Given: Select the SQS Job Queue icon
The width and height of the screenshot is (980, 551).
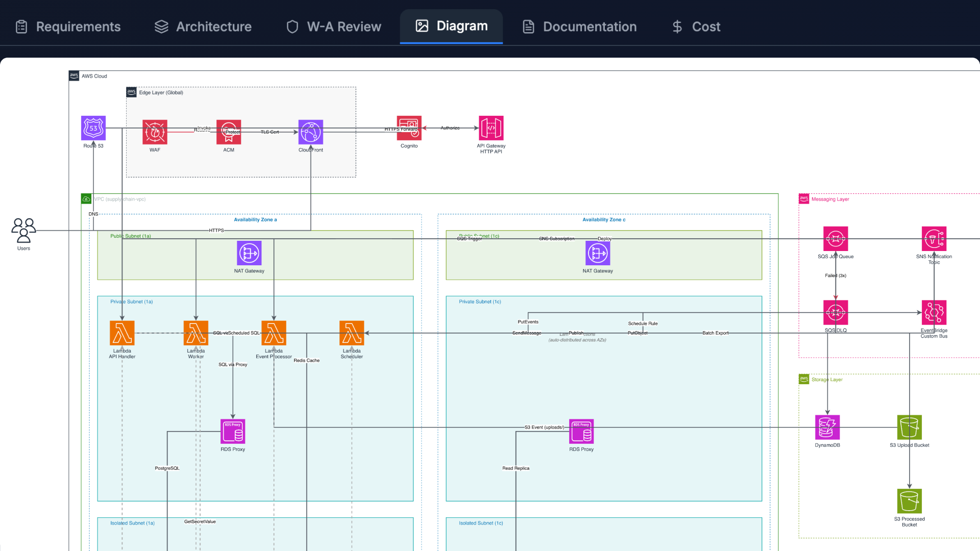Looking at the screenshot, I should pyautogui.click(x=836, y=238).
